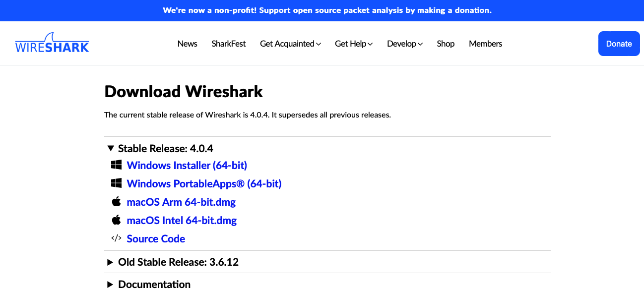
Task: Collapse the Stable Release 4.0.4 section
Action: click(x=160, y=148)
